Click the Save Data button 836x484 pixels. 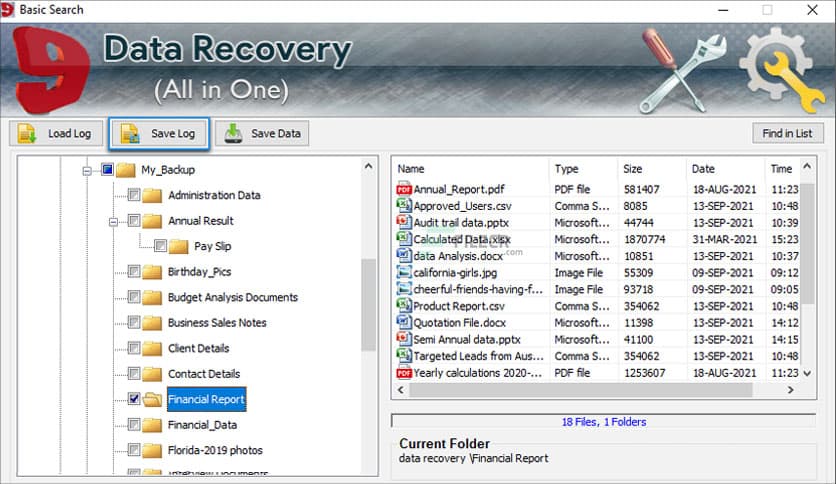(262, 133)
